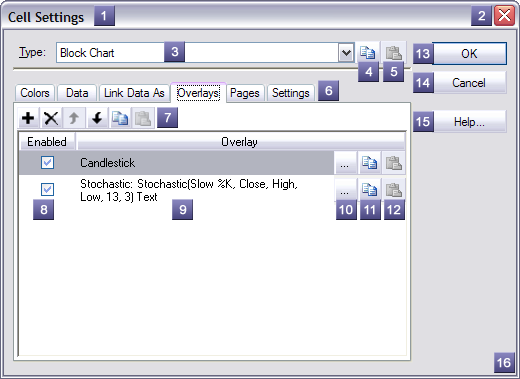Switch to the Colors tab

[35, 93]
